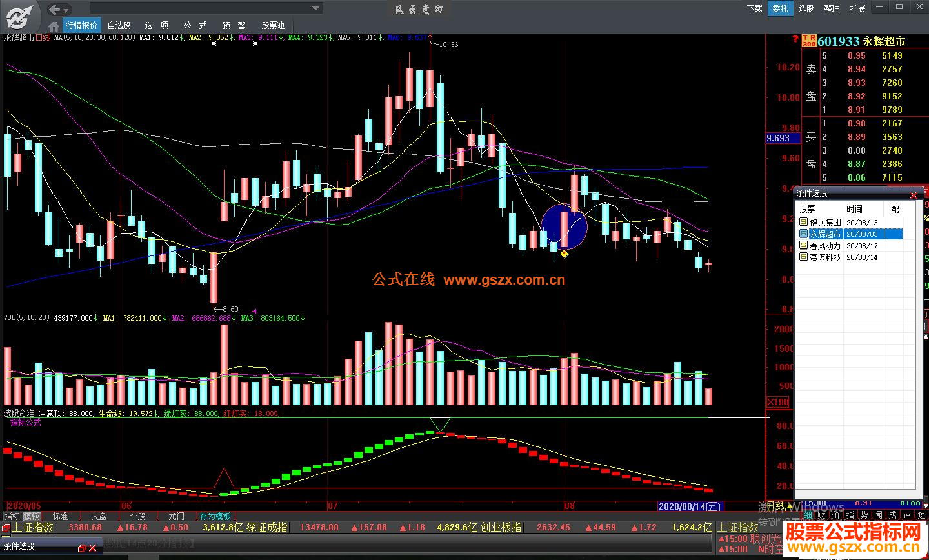This screenshot has width=929, height=560.
Task: Go back with the left arrow button
Action: (x=55, y=9)
